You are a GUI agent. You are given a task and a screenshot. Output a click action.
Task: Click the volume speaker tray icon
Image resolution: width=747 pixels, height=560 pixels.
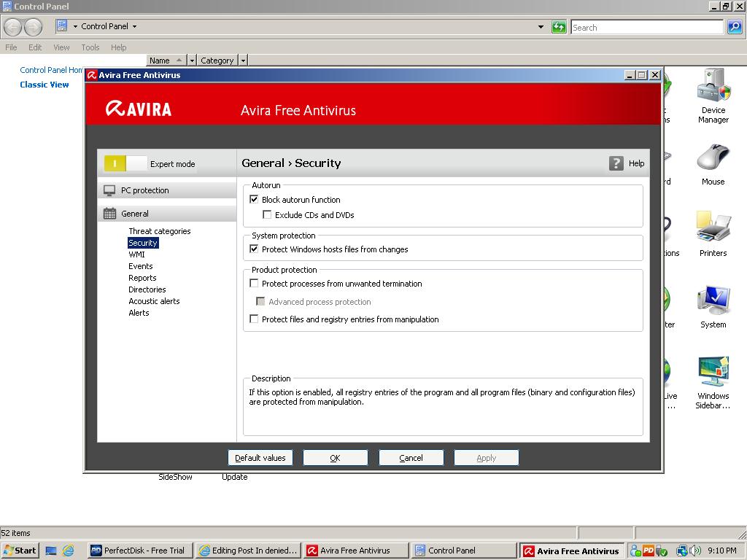695,551
